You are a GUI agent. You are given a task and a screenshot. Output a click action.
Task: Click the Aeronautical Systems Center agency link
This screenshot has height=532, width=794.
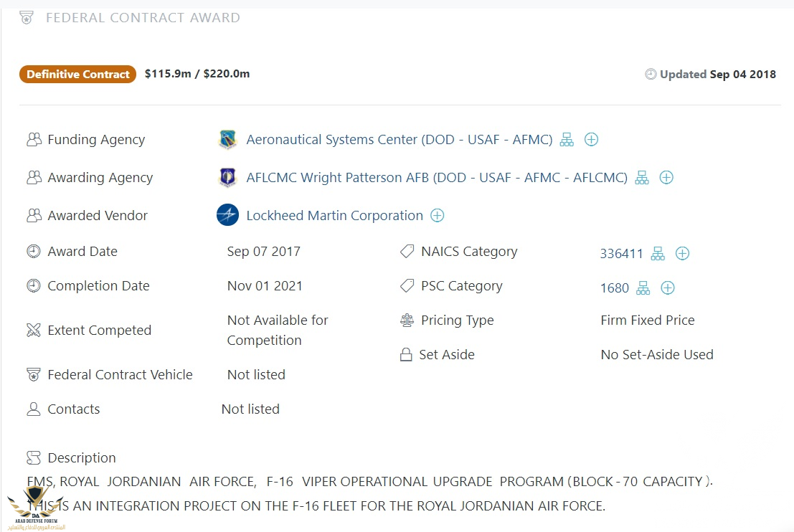[x=399, y=140]
